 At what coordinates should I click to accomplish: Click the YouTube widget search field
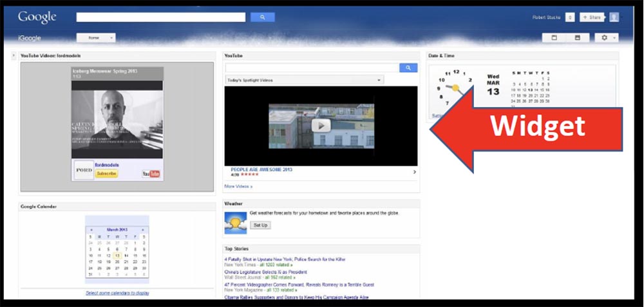312,68
